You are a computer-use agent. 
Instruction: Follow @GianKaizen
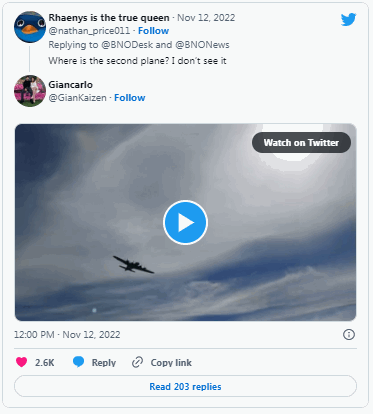(130, 98)
